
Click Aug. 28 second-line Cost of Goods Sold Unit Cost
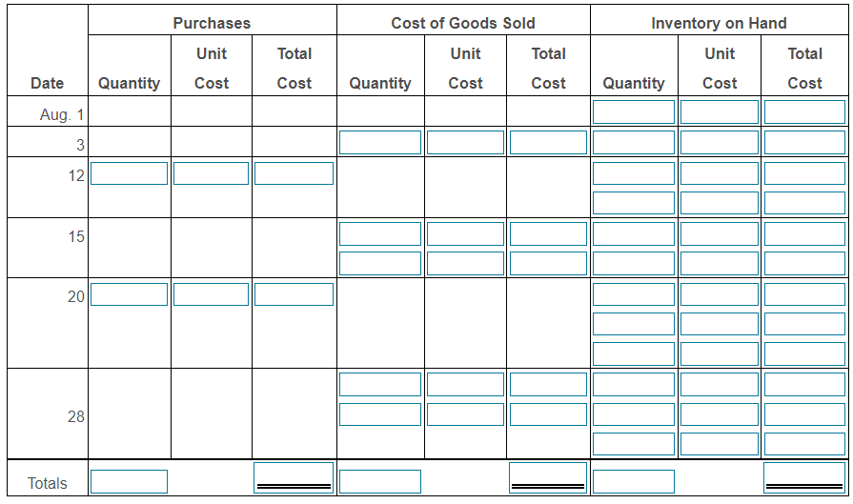(465, 414)
